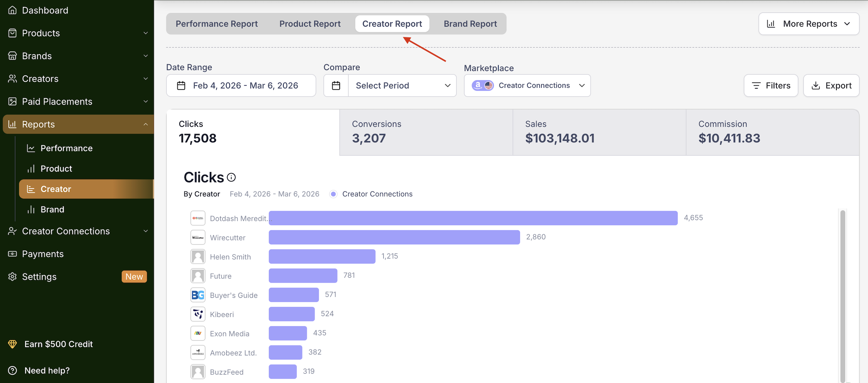
Task: Click the Need help question icon
Action: pyautogui.click(x=12, y=371)
